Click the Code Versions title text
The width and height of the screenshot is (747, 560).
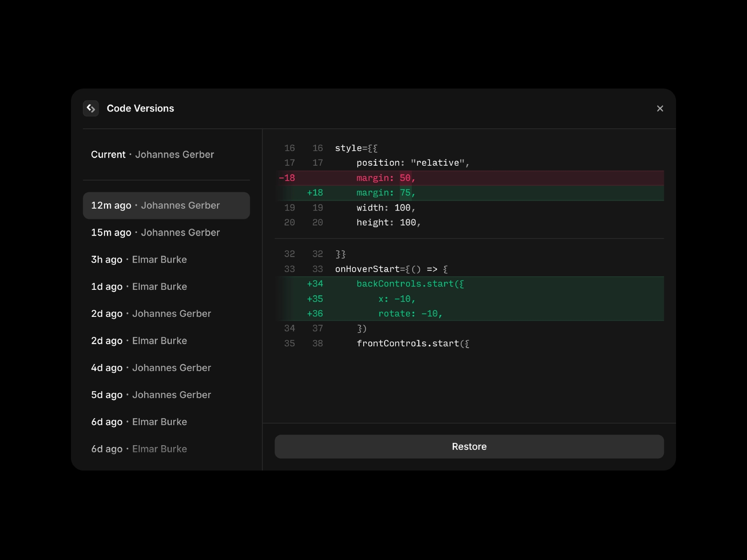pos(140,108)
